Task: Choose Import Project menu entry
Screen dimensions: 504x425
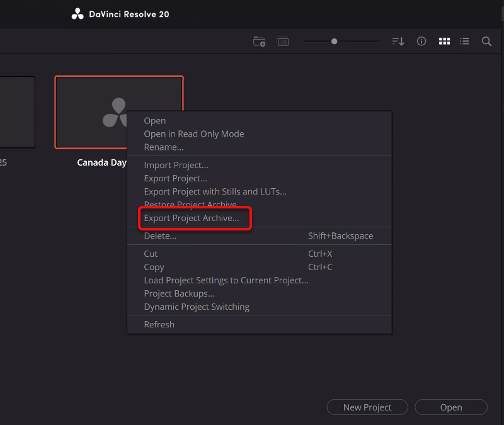Action: click(176, 166)
